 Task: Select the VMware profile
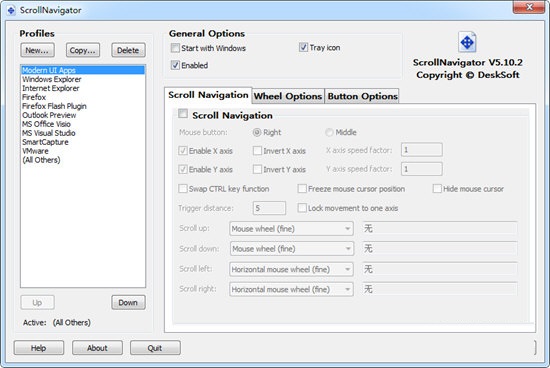83,151
